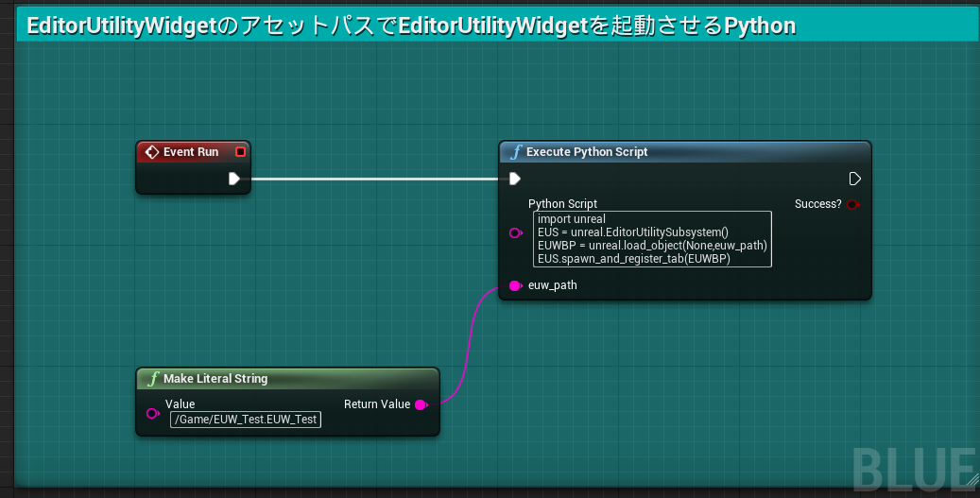
Task: Select the Execute Python Script node header
Action: tap(685, 152)
